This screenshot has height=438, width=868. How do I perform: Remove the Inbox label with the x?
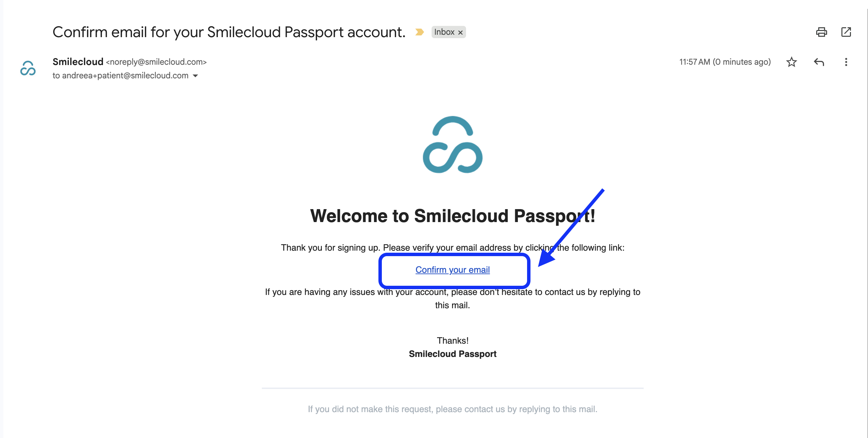pos(460,32)
